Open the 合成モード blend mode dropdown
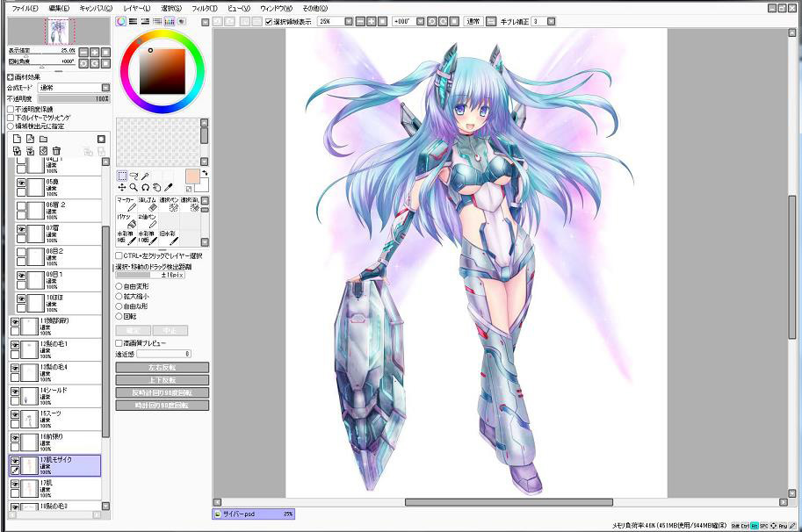This screenshot has height=532, width=802. tap(105, 88)
